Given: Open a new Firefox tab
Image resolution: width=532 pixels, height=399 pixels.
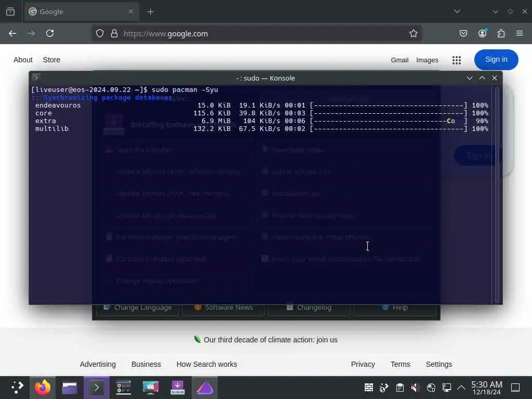Looking at the screenshot, I should click(x=150, y=12).
